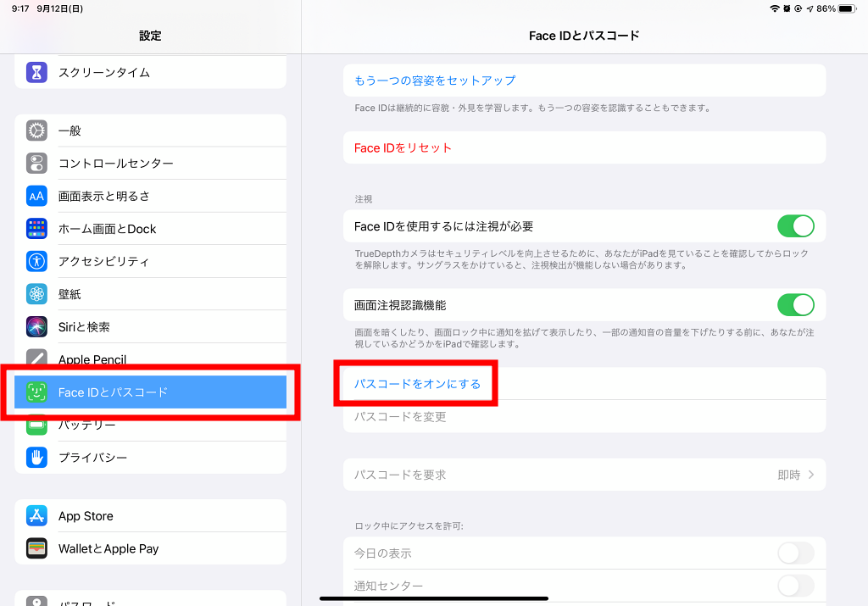Tap the Wallet card icon

(x=36, y=548)
